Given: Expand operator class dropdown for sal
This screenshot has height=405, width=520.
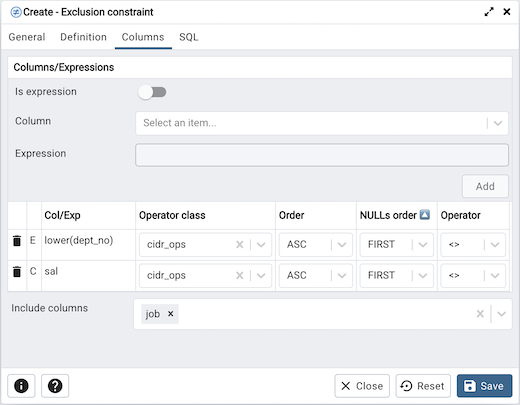Looking at the screenshot, I should pos(261,276).
